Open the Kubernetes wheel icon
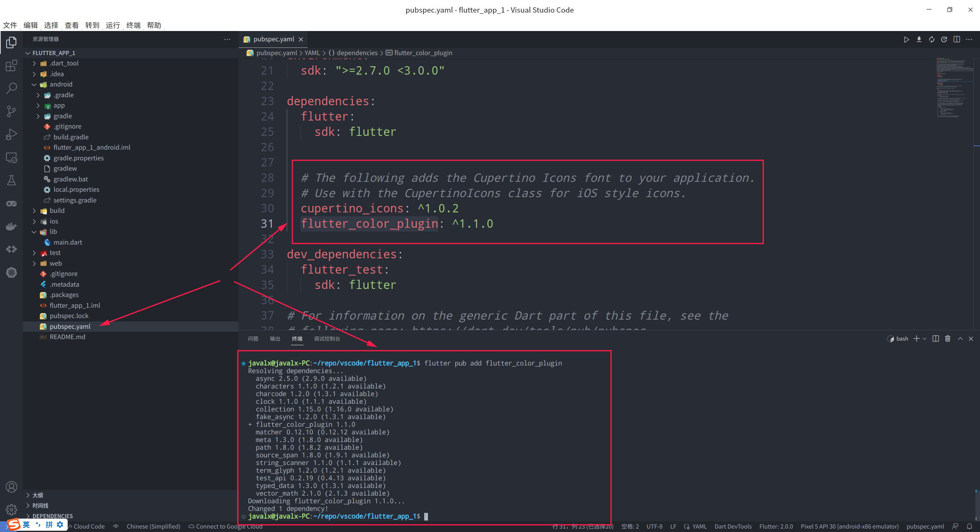The image size is (980, 532). [x=11, y=273]
